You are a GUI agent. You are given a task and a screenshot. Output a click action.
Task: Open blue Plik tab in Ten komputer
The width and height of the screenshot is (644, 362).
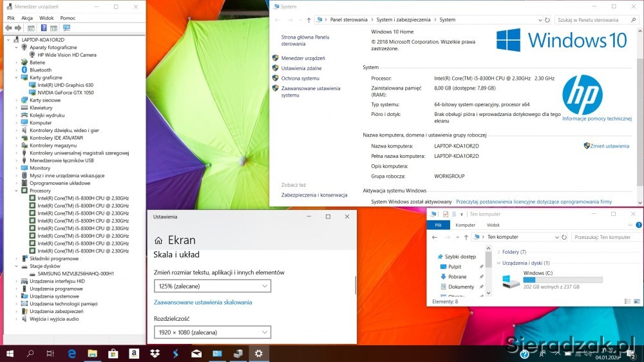click(438, 225)
